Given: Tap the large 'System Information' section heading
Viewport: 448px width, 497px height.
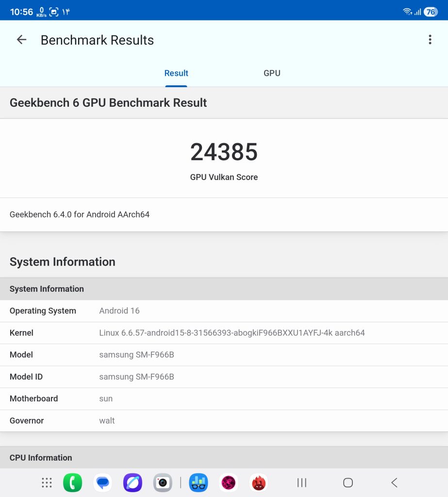Looking at the screenshot, I should tap(63, 262).
